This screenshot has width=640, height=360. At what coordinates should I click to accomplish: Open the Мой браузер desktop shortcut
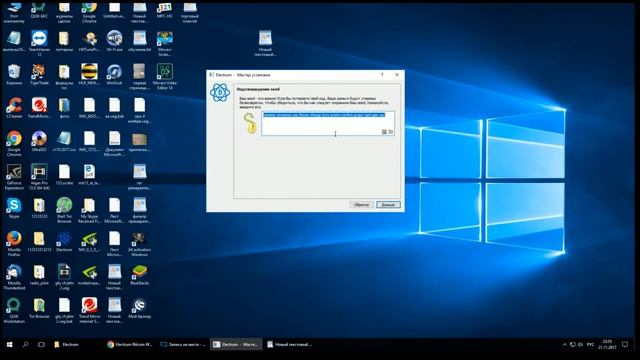[140, 308]
